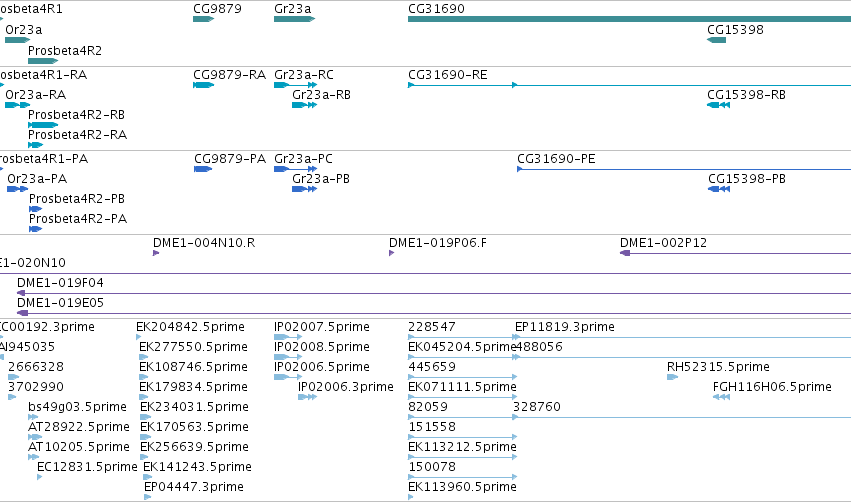Click EST IP02006.5prime glyph
Viewport: 851px width, 502px height.
pos(288,377)
